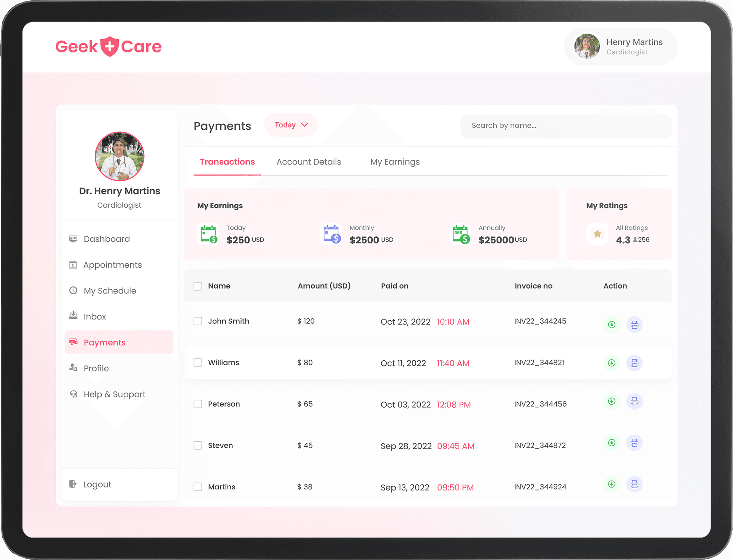Click the 12:08 PM payment time

click(454, 405)
